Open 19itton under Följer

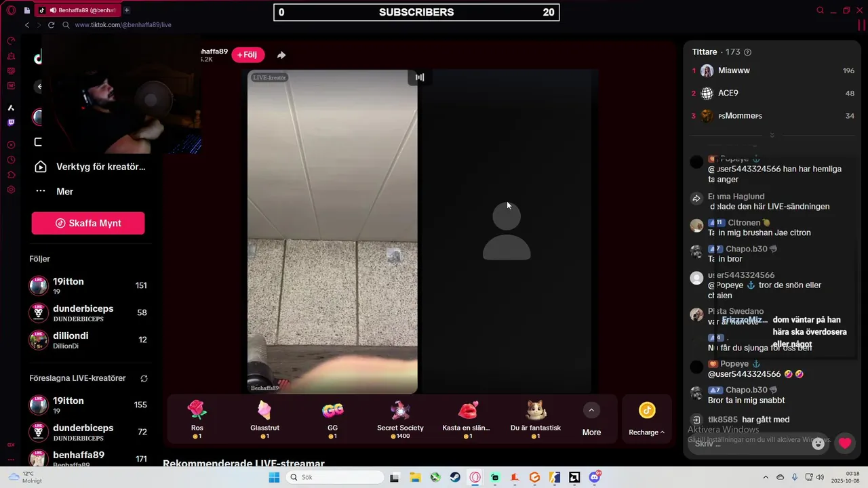88,285
